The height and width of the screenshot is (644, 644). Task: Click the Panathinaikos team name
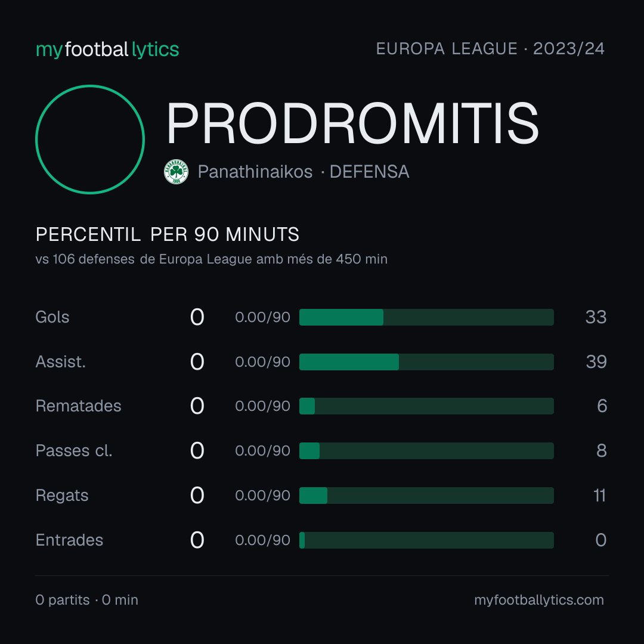coord(255,172)
